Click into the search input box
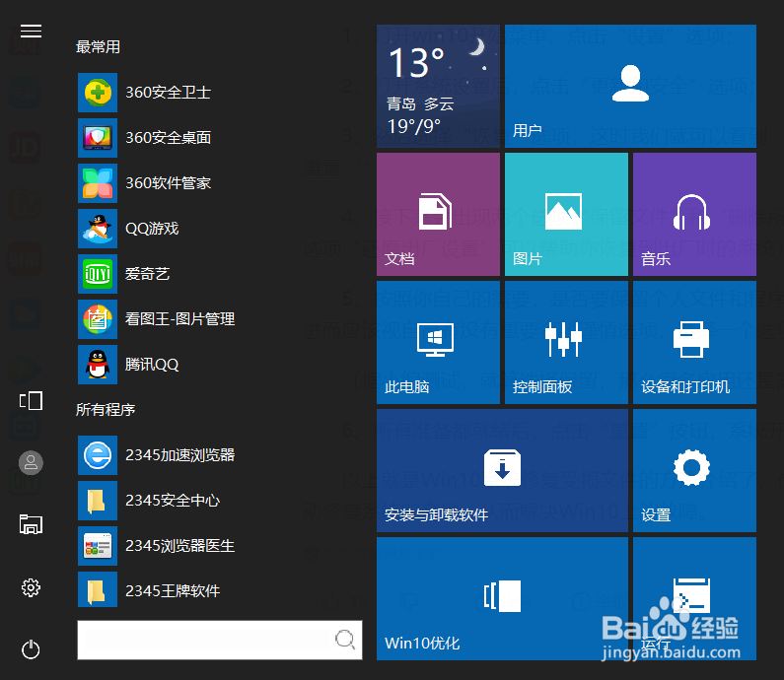 (220, 640)
